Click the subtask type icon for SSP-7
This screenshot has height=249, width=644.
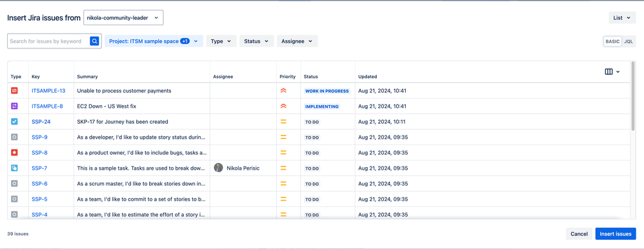pyautogui.click(x=14, y=168)
